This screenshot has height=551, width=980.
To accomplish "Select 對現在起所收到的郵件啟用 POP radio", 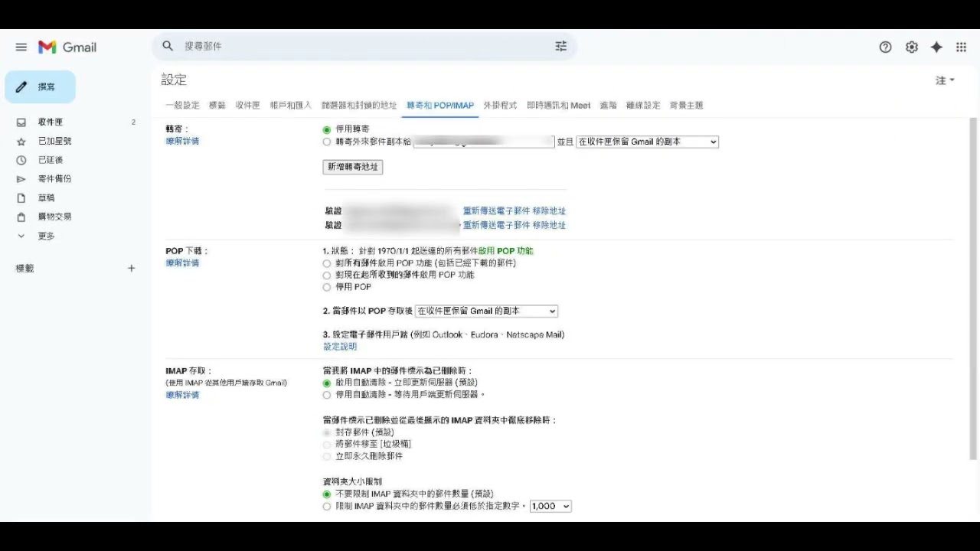I will (x=327, y=275).
